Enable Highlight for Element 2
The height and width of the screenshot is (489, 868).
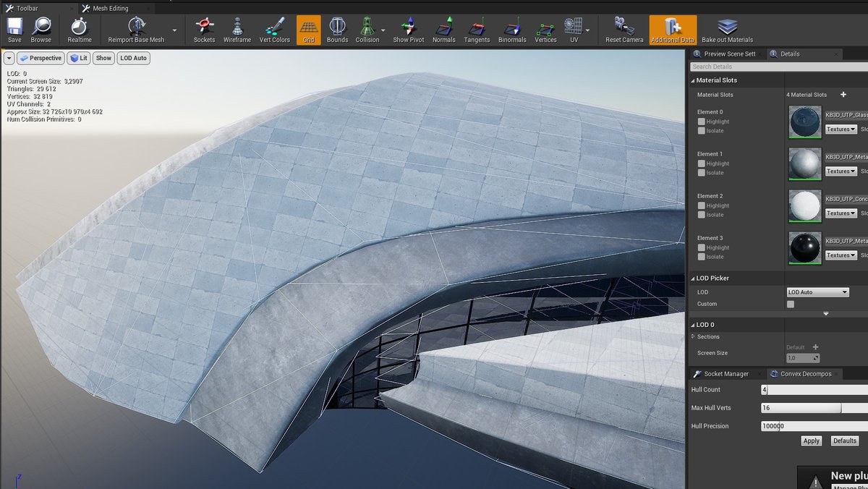701,205
